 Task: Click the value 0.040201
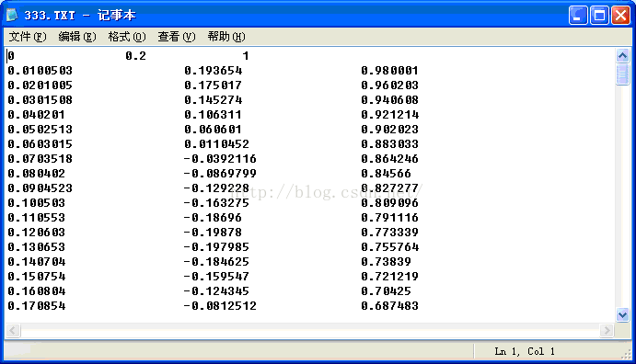click(x=37, y=115)
